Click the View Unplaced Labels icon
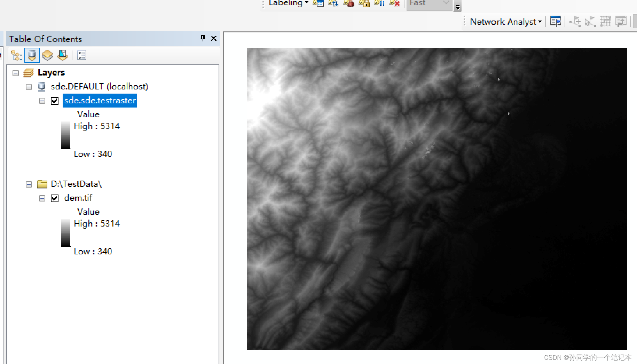The height and width of the screenshot is (364, 637). (395, 3)
